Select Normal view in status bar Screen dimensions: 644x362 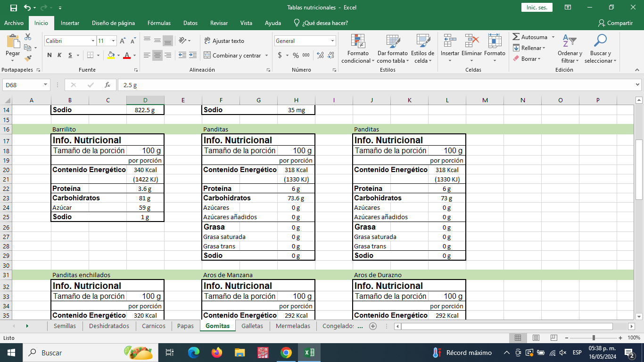tap(518, 337)
